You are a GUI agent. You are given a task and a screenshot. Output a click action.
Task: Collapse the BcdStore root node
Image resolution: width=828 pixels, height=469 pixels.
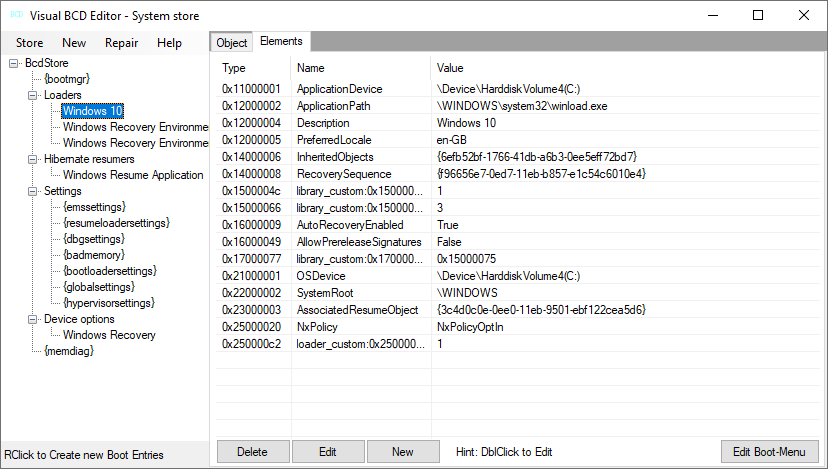click(14, 63)
